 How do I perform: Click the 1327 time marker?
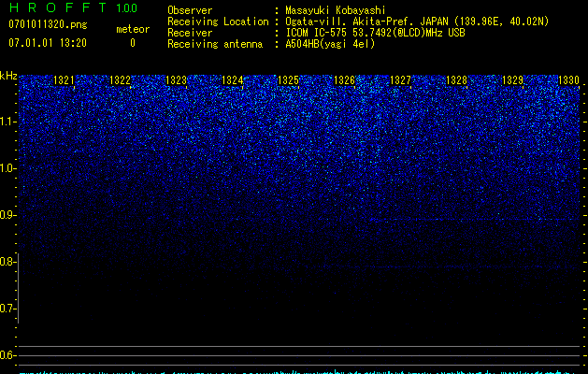tap(400, 80)
